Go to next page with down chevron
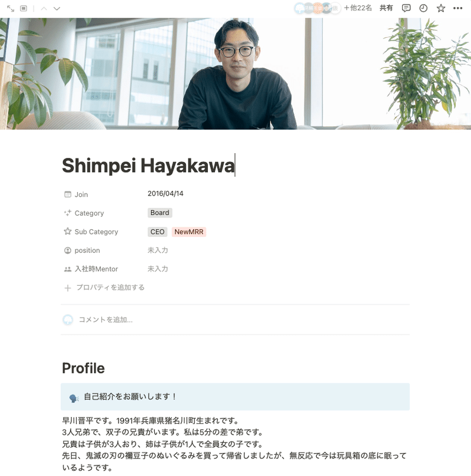 pyautogui.click(x=57, y=8)
